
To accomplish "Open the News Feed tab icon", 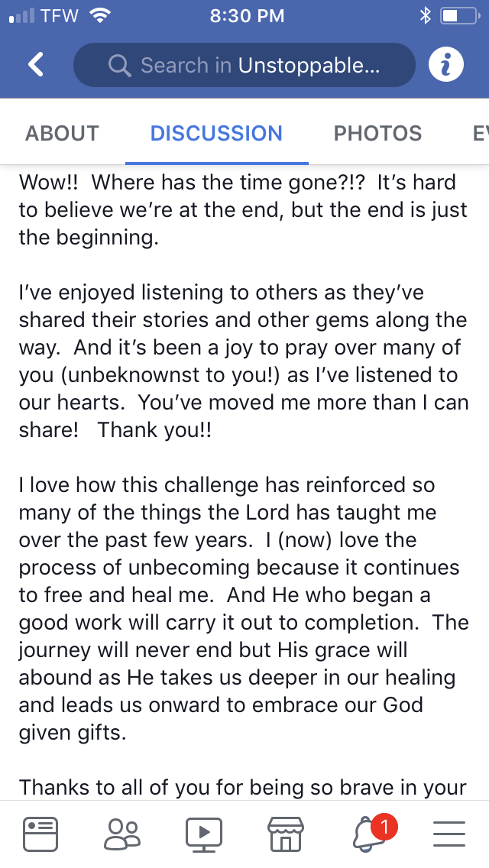I will (x=40, y=832).
